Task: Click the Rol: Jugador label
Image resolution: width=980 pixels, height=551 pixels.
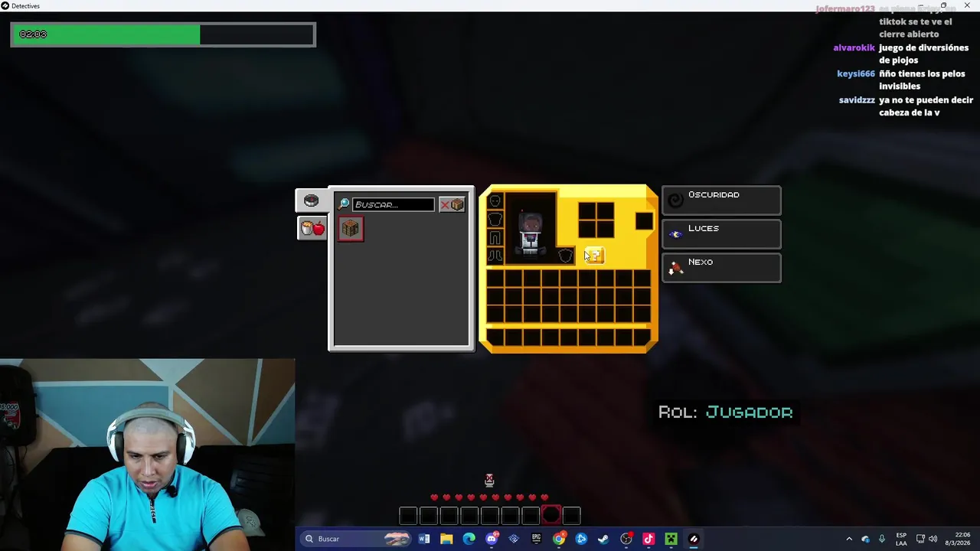Action: click(x=725, y=412)
